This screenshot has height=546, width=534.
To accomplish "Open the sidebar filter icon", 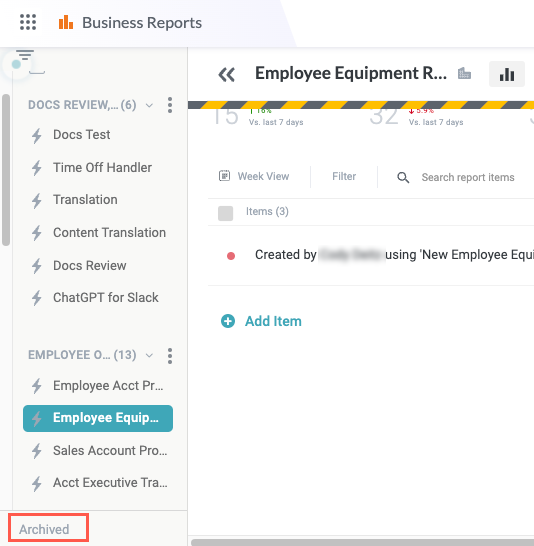I will tap(25, 55).
